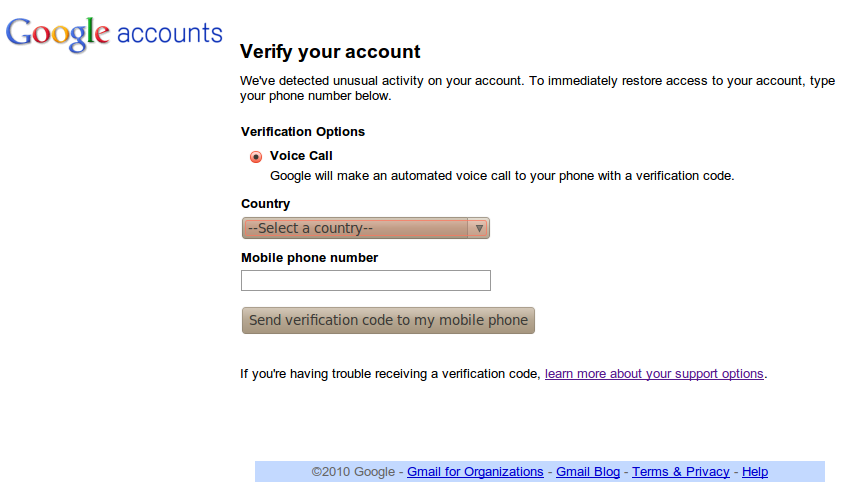Click the unusual activity warning paragraph
Image resolution: width=854 pixels, height=499 pixels.
pos(538,88)
